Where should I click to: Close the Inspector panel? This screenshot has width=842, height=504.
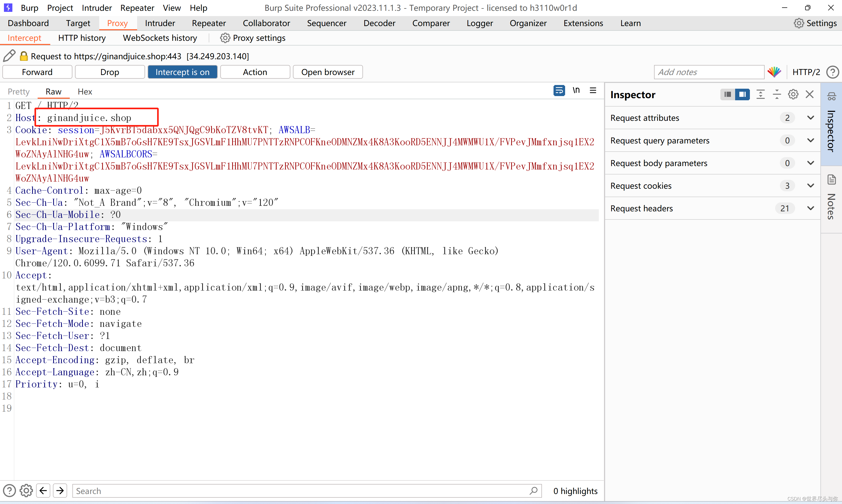pos(809,94)
